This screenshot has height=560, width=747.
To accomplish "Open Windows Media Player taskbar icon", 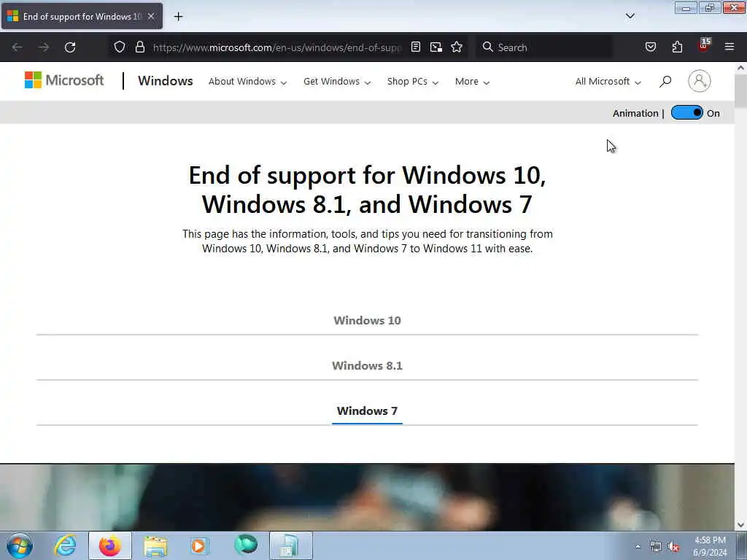I will 199,545.
